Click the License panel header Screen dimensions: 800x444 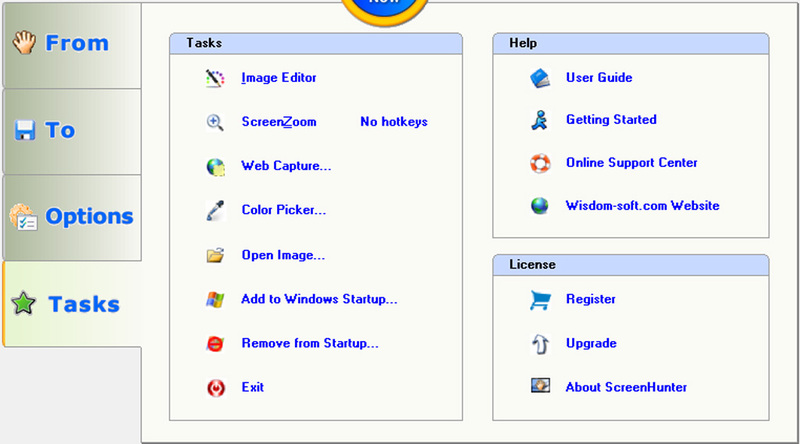point(631,265)
